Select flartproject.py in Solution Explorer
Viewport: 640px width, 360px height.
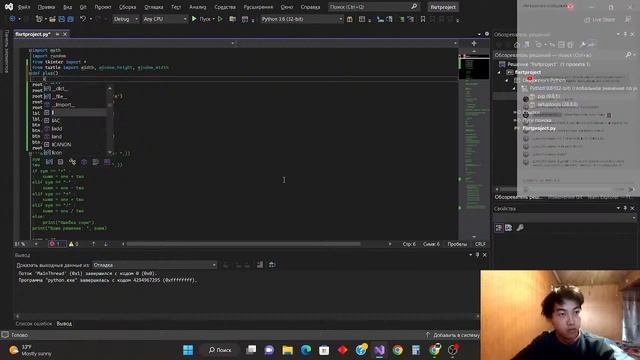pos(539,128)
